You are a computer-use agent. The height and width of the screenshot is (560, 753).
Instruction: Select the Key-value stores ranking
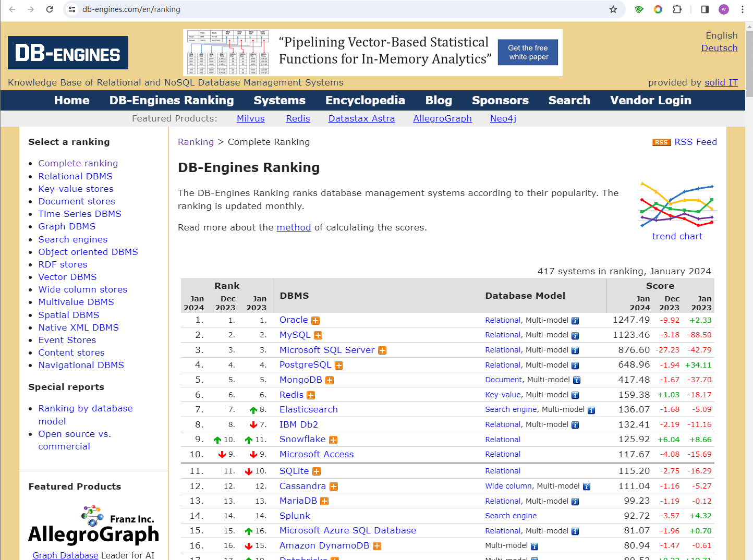click(x=76, y=189)
